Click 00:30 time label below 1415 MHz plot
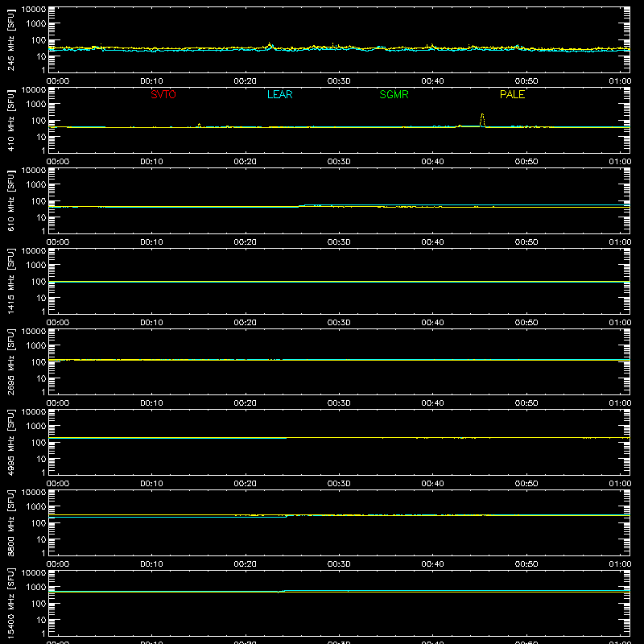This screenshot has width=644, height=644. click(339, 323)
